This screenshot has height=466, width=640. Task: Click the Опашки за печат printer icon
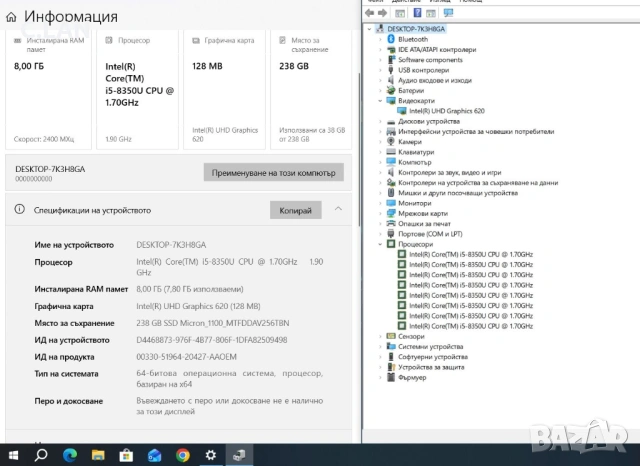click(391, 223)
